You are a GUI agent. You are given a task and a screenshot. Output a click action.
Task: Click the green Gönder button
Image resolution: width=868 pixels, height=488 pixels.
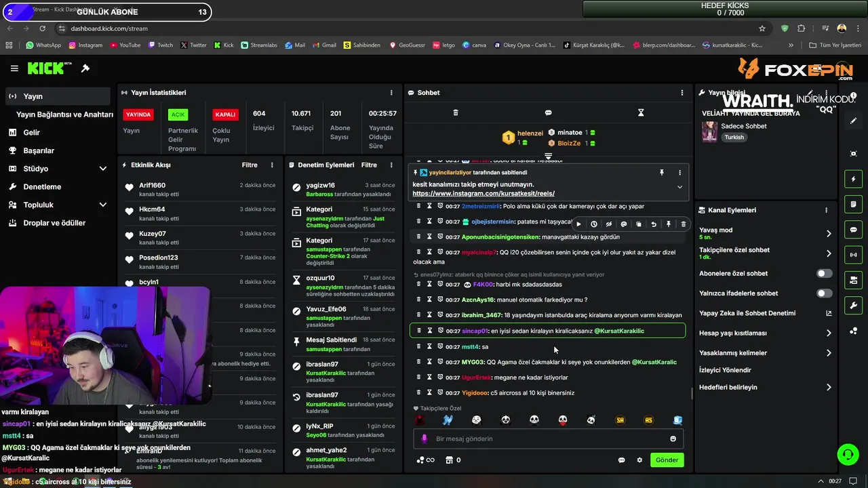point(667,460)
